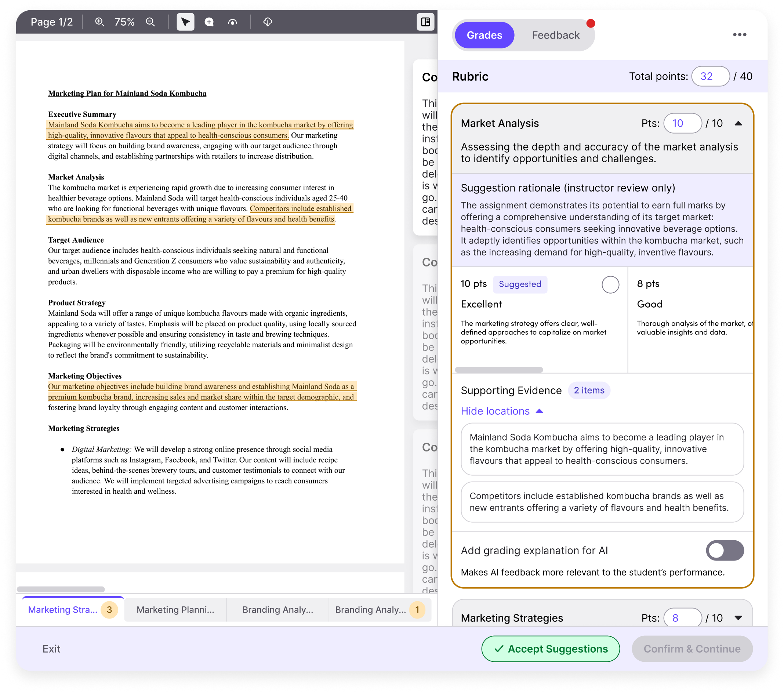
Task: Collapse the Market Analysis criterion
Action: [x=738, y=123]
